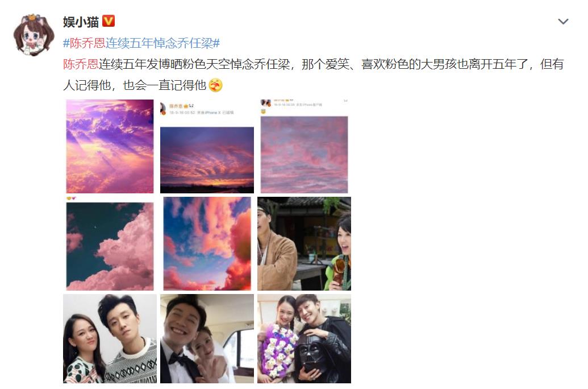Click the red 陈乔恩 mention link

click(x=81, y=64)
